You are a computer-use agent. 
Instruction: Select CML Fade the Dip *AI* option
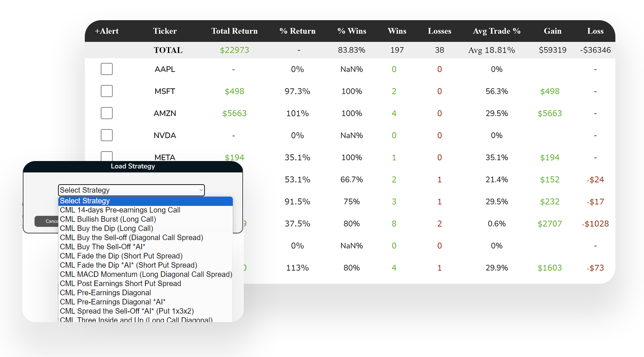pos(145,265)
